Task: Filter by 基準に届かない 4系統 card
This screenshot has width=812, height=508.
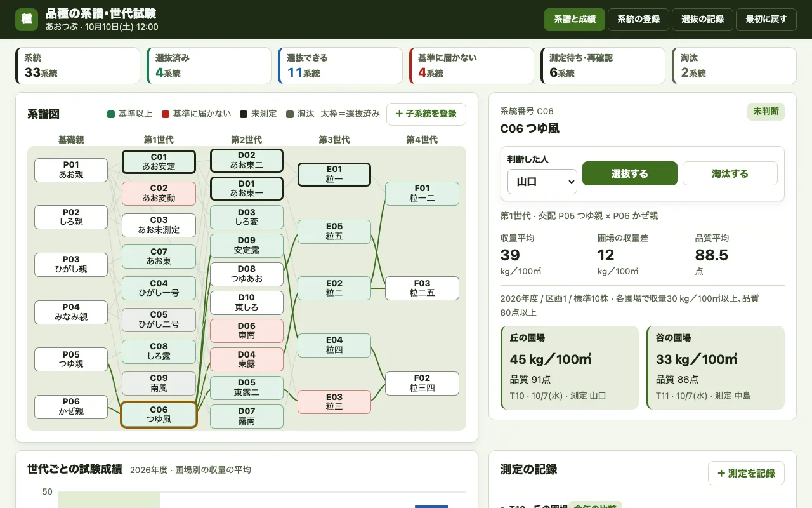Action: [471, 66]
